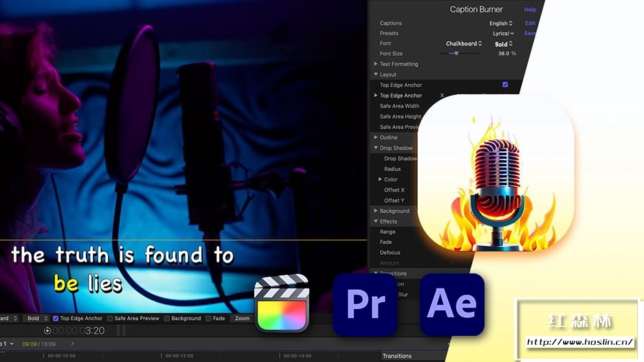Click the 3:20 timecode display

click(79, 330)
